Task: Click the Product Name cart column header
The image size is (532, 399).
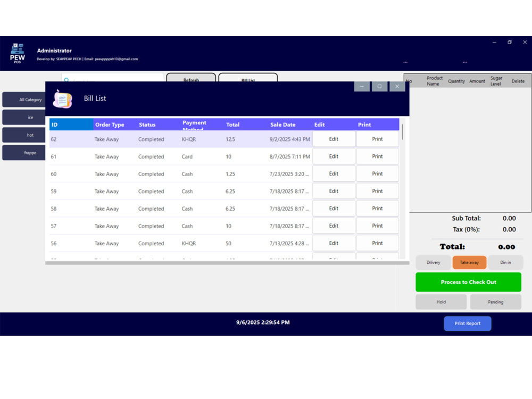Action: 434,81
